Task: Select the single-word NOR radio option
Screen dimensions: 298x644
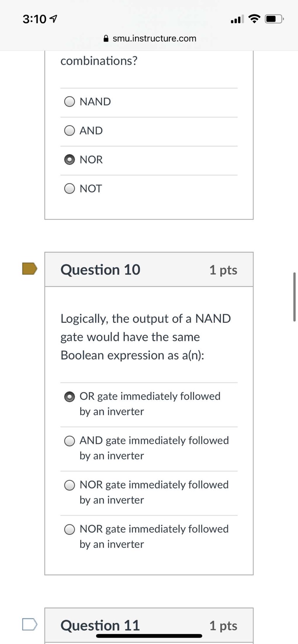Action: (x=70, y=159)
